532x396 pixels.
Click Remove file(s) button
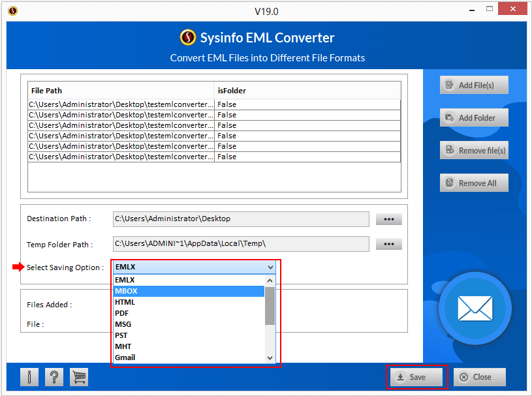[x=474, y=150]
